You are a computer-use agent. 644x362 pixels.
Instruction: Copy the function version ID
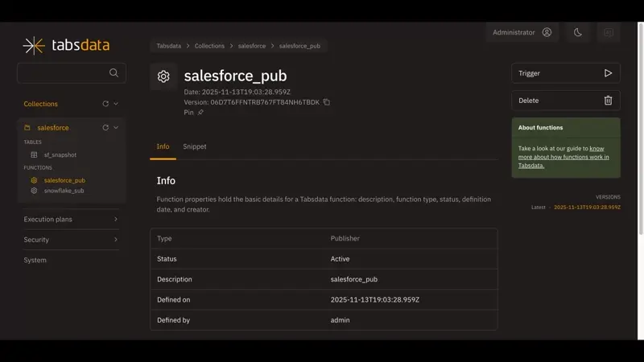coord(327,102)
